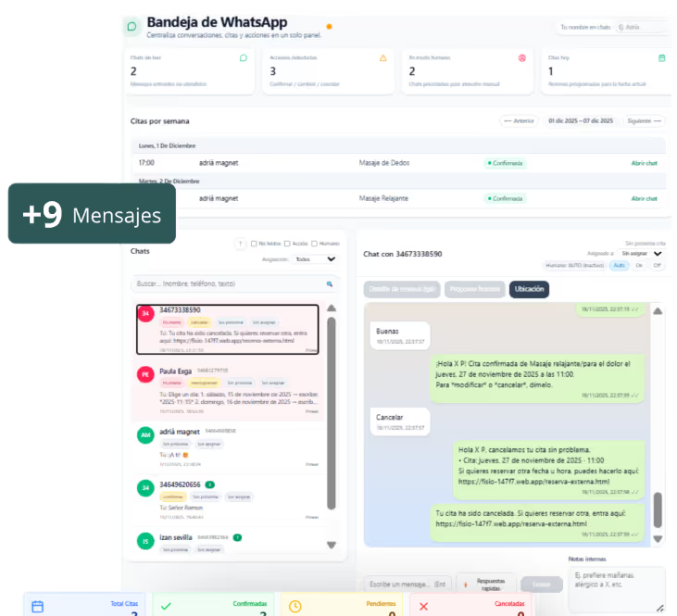The width and height of the screenshot is (677, 616).
Task: Pin Paula Exga chat via Fijar
Action: coord(312,411)
